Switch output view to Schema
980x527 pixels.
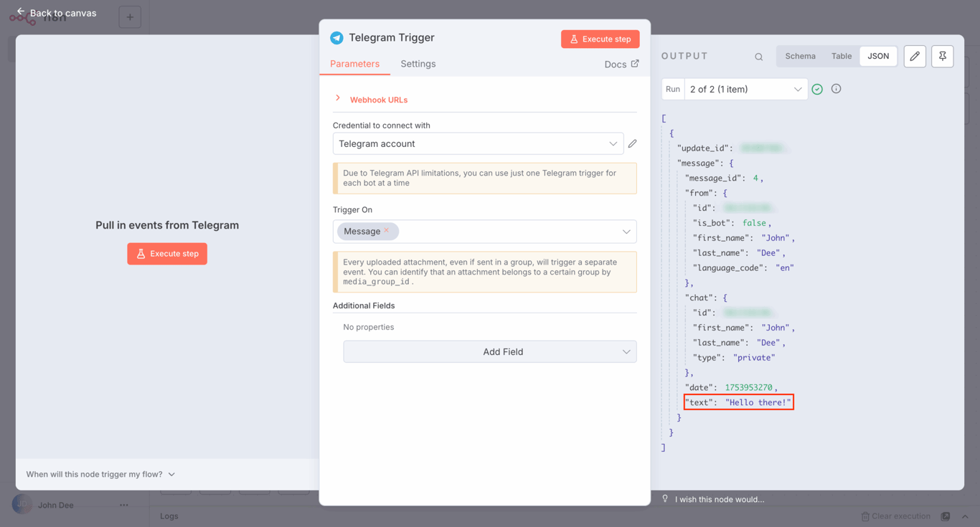pyautogui.click(x=800, y=56)
